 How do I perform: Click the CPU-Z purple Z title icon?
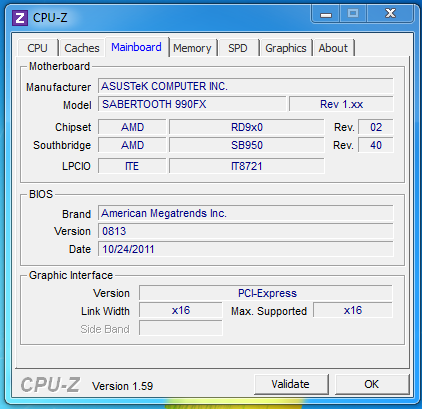(x=20, y=18)
